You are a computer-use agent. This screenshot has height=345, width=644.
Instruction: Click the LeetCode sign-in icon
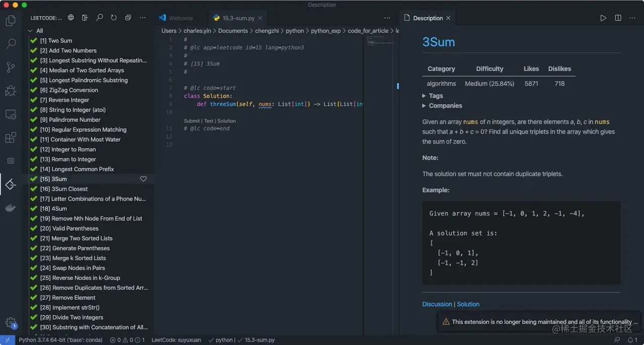(85, 18)
